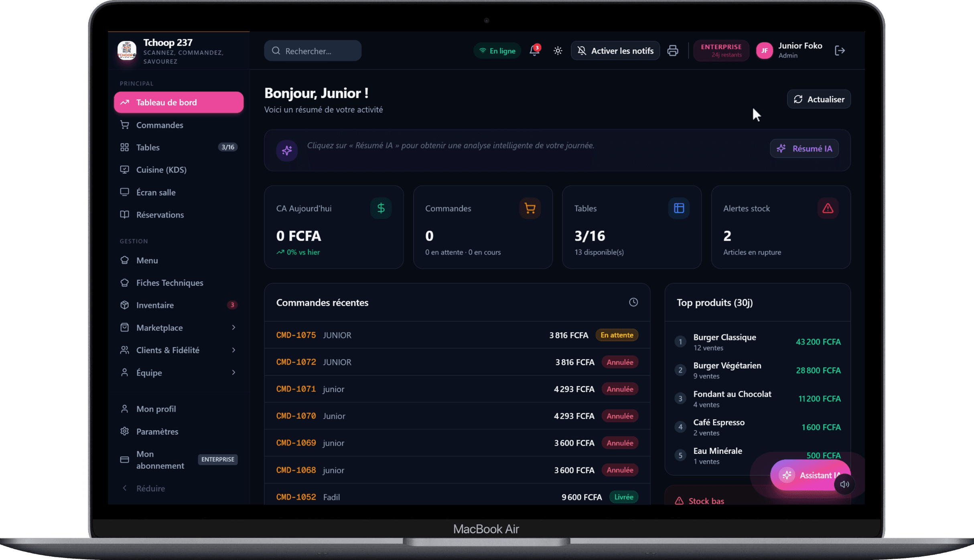The width and height of the screenshot is (974, 560).
Task: Open Cuisine (KDS) view
Action: 179,170
